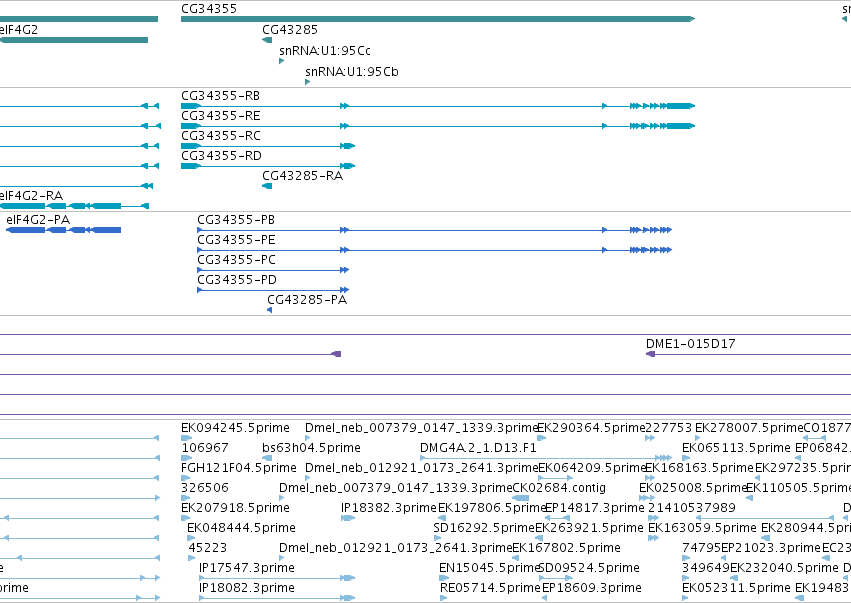Click the EP14817.3prime label
The width and height of the screenshot is (851, 603).
point(594,508)
